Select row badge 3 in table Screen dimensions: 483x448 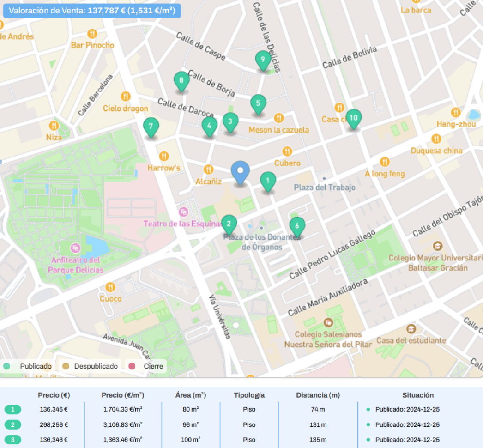point(13,440)
